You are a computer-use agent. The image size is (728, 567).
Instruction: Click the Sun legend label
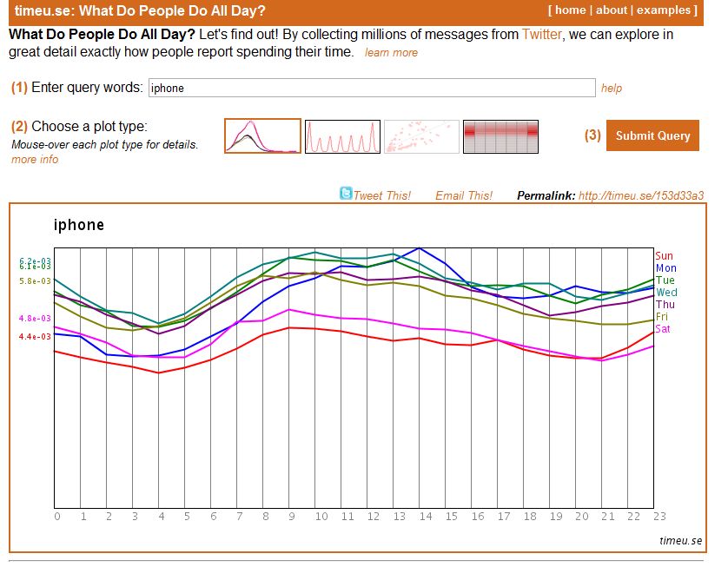(x=664, y=255)
